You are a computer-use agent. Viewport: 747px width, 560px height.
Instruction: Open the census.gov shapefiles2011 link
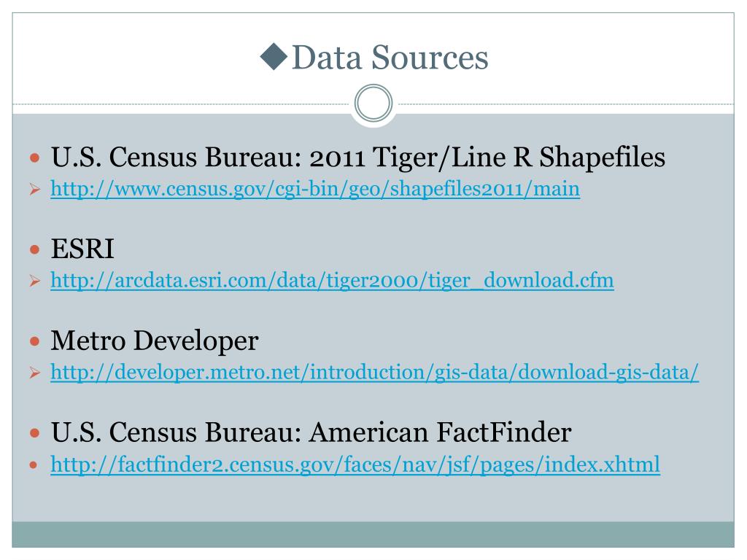[x=315, y=189]
